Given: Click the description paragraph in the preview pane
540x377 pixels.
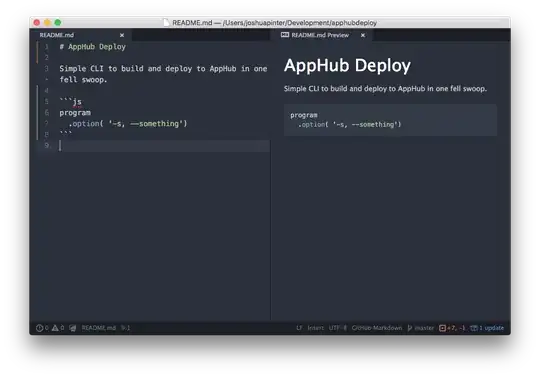Looking at the screenshot, I should click(385, 89).
